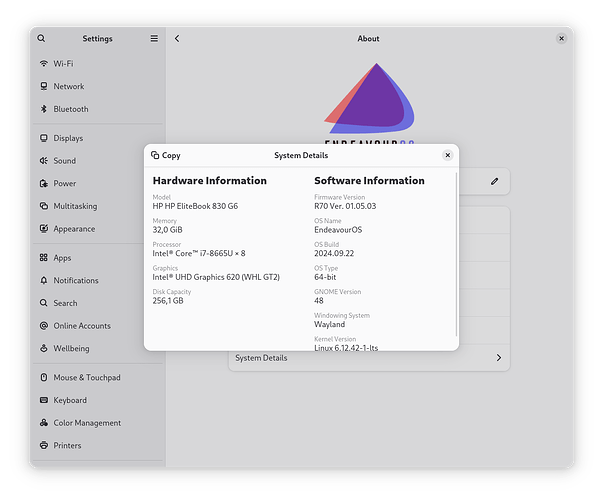
Task: Open Bluetooth settings
Action: [70, 109]
